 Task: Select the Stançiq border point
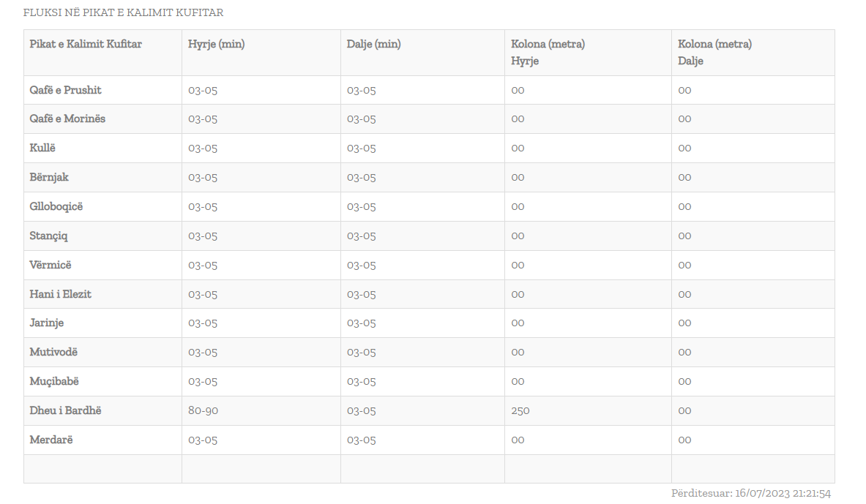click(49, 236)
